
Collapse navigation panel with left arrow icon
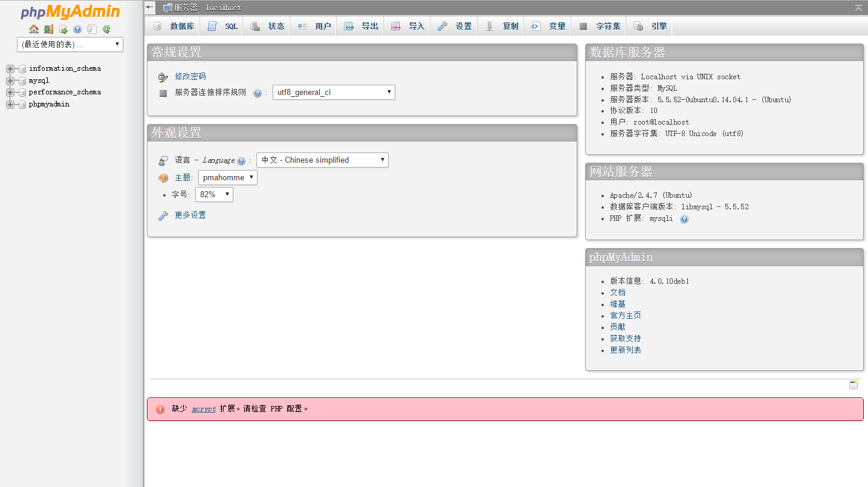click(150, 7)
